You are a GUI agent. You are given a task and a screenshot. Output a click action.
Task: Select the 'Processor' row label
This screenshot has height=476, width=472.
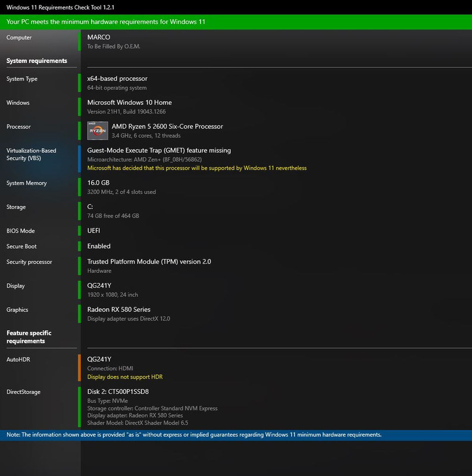click(x=18, y=127)
